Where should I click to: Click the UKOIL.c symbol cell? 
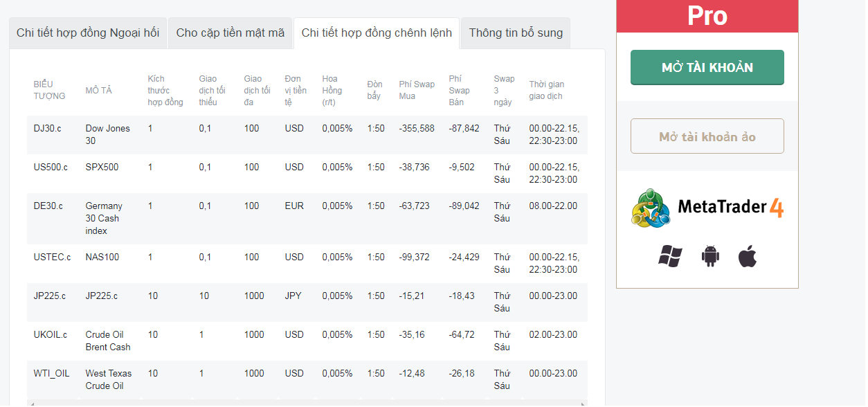51,334
